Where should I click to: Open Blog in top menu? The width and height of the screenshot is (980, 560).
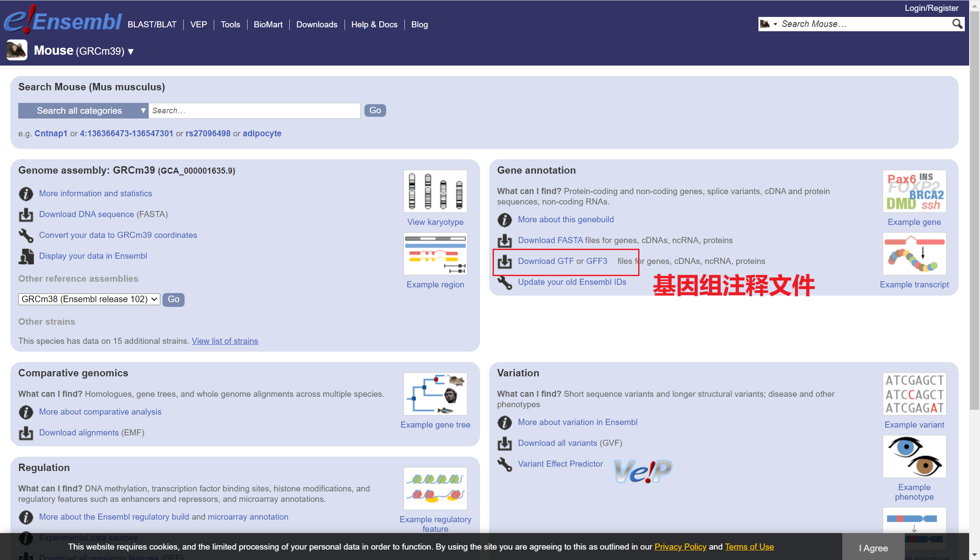tap(419, 25)
